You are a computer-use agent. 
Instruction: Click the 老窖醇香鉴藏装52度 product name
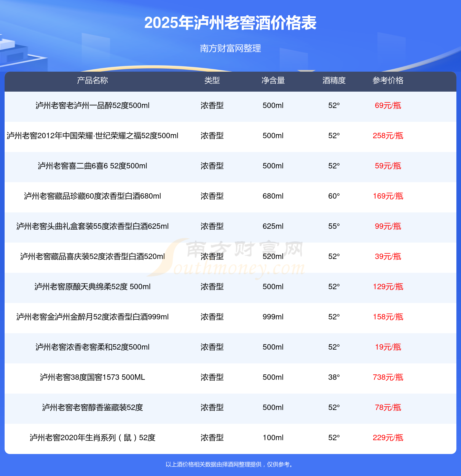click(92, 407)
